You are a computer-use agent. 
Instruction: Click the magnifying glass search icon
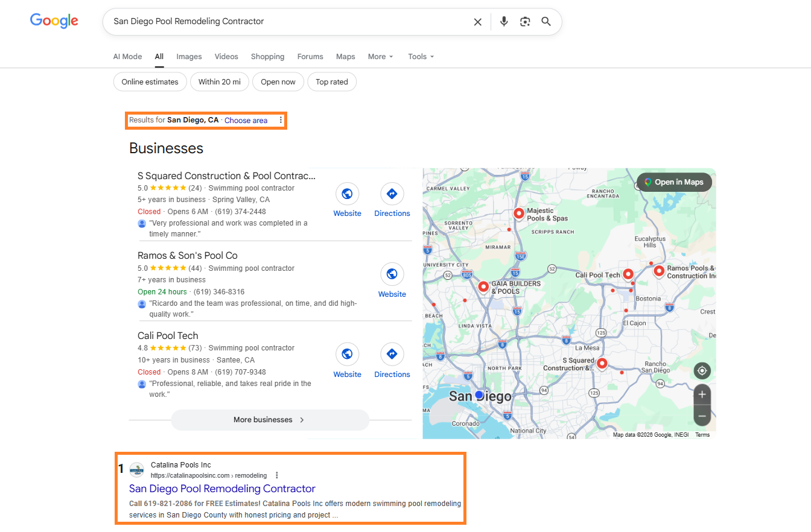click(546, 22)
